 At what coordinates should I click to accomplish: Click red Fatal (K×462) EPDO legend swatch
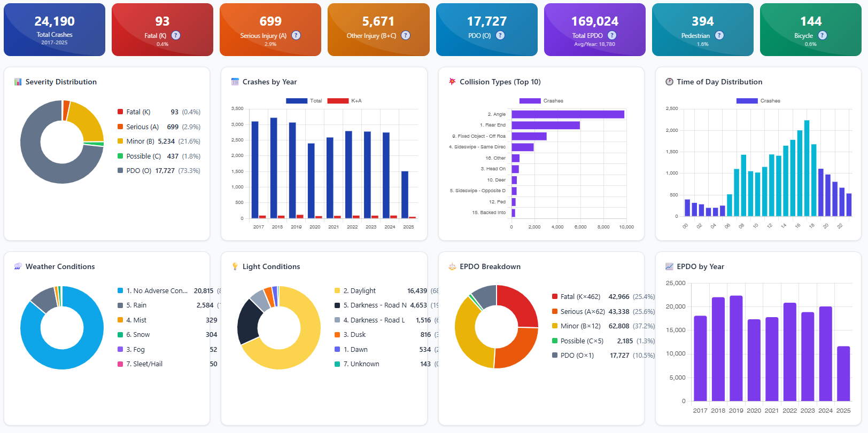click(x=555, y=297)
